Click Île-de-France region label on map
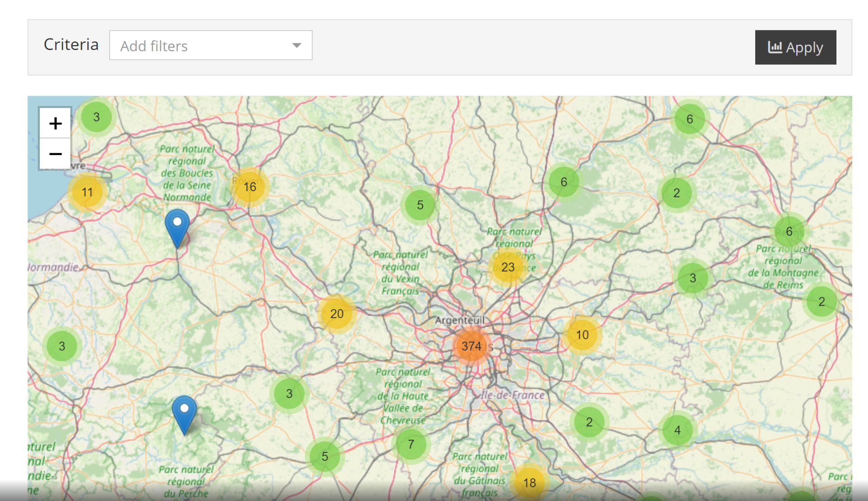 coord(513,395)
